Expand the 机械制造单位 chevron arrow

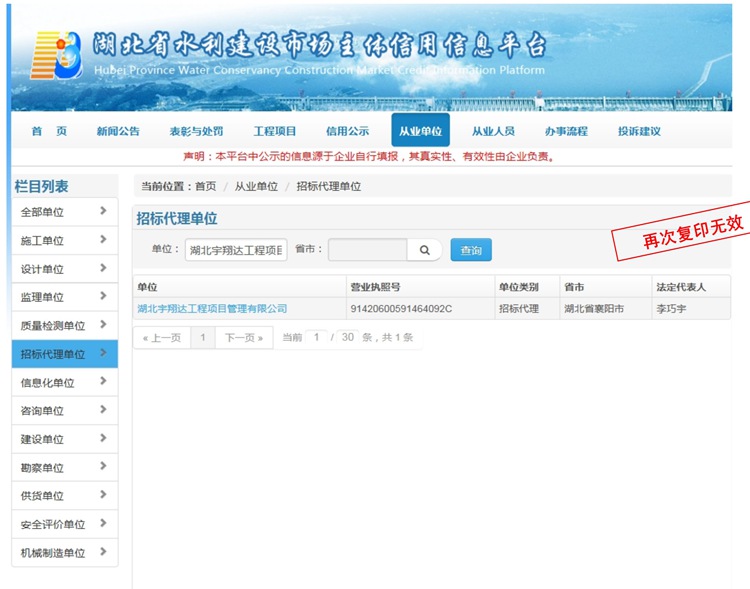[103, 551]
